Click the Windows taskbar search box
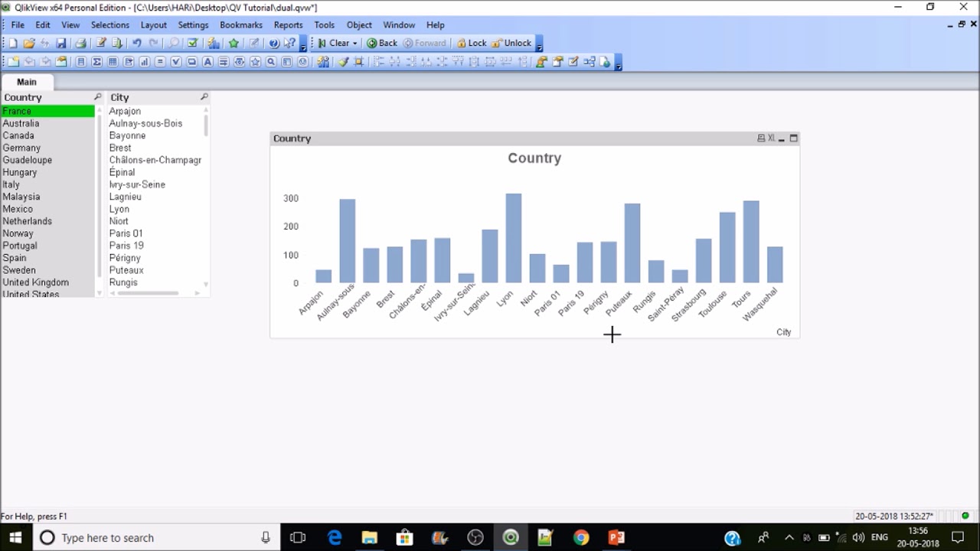This screenshot has height=551, width=980. coord(155,538)
